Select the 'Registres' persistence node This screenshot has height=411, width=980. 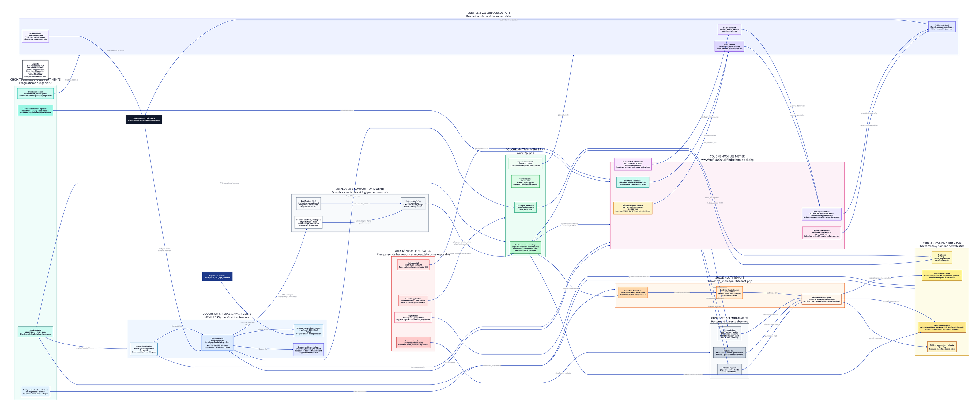pos(942,258)
